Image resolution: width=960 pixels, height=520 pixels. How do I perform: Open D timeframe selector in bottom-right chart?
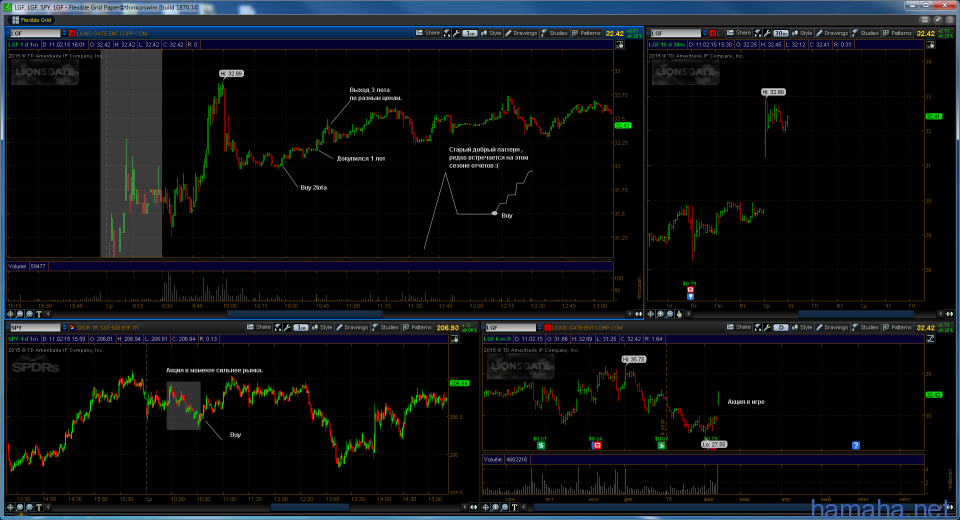pyautogui.click(x=781, y=328)
